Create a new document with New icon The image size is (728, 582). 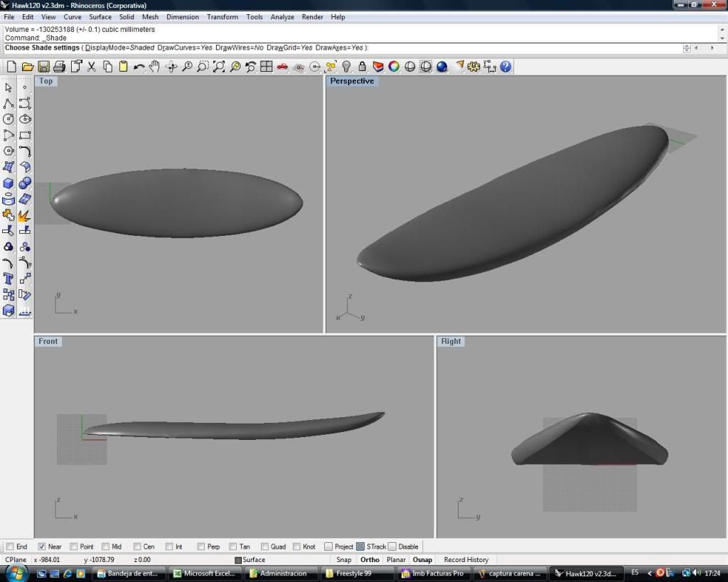pyautogui.click(x=11, y=67)
